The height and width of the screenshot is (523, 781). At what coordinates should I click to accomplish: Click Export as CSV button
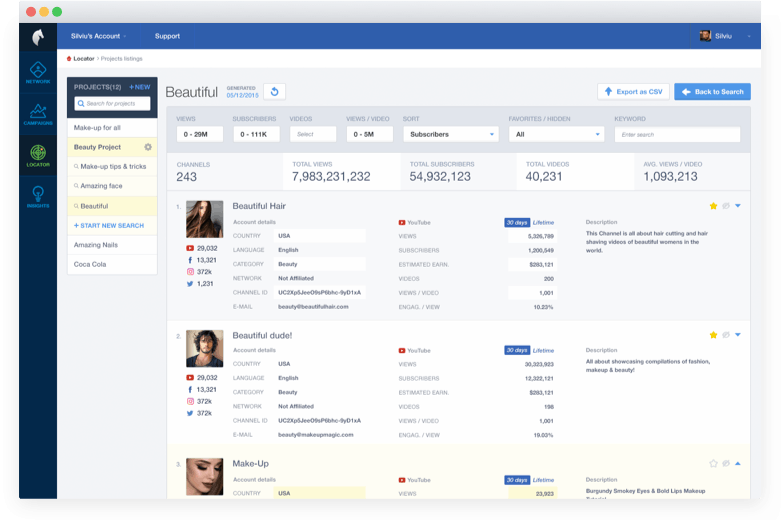(633, 92)
